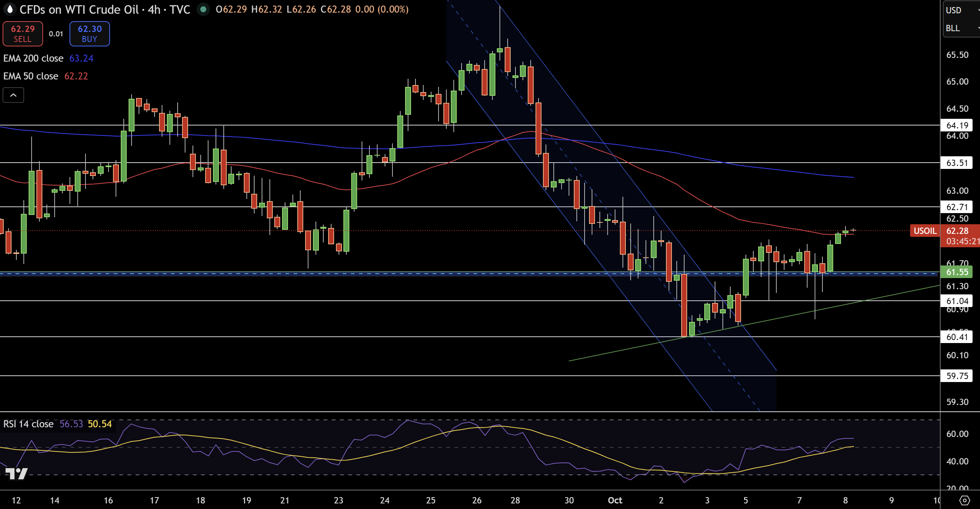The image size is (980, 509).
Task: Click the green market status dot
Action: click(204, 9)
